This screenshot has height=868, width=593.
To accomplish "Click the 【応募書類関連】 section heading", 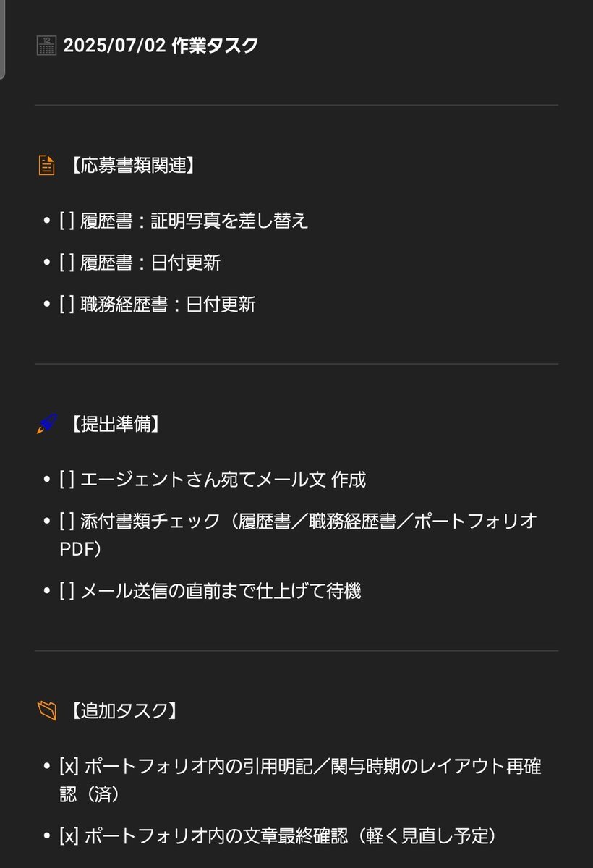I will point(132,166).
